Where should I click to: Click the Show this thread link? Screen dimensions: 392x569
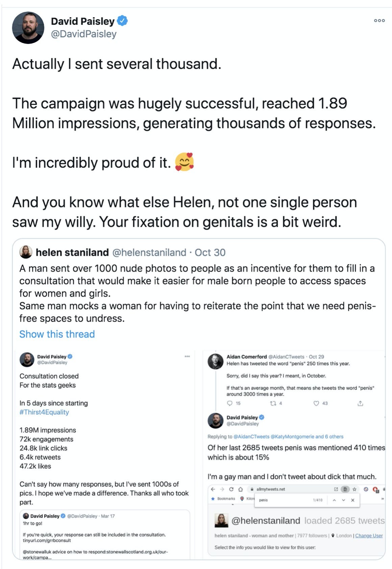click(57, 334)
